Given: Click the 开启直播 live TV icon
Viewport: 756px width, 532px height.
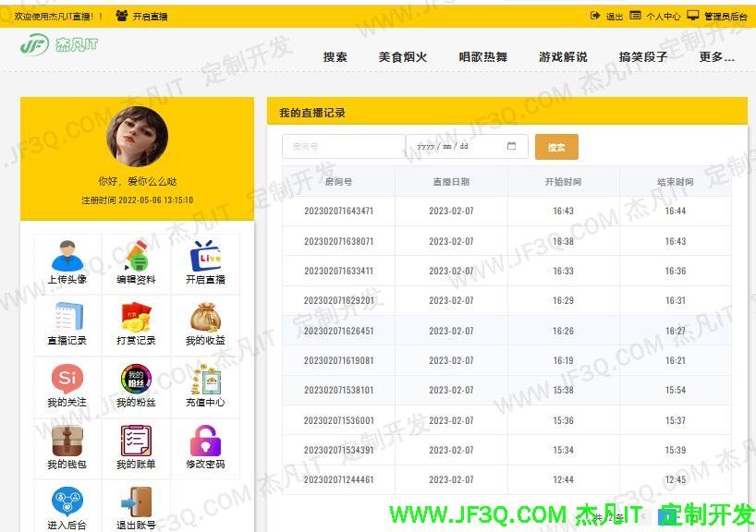Looking at the screenshot, I should click(204, 255).
